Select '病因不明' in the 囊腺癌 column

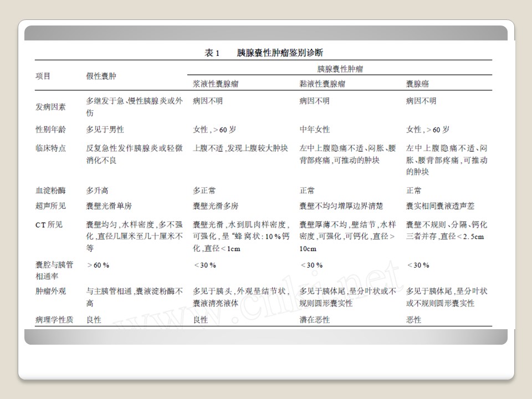(x=421, y=101)
